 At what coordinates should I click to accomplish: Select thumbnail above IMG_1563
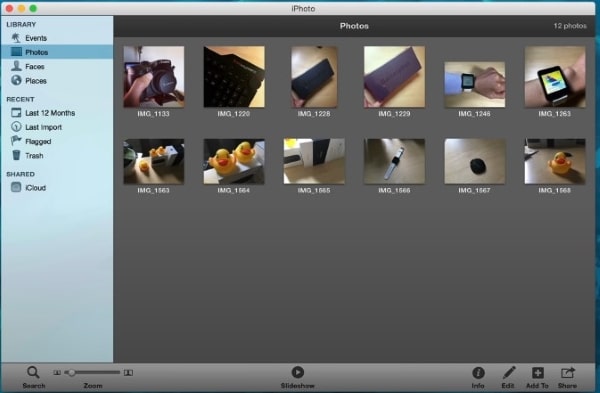(154, 161)
